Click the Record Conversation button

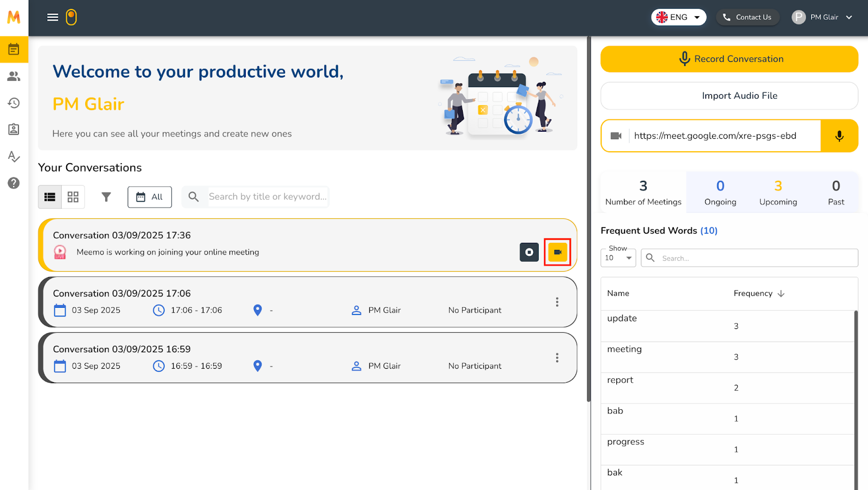click(729, 59)
